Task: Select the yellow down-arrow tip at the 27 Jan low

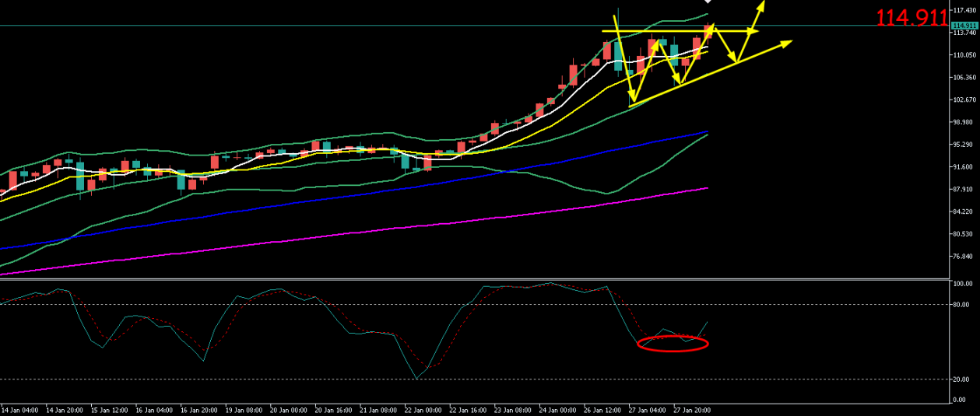Action: tap(632, 100)
